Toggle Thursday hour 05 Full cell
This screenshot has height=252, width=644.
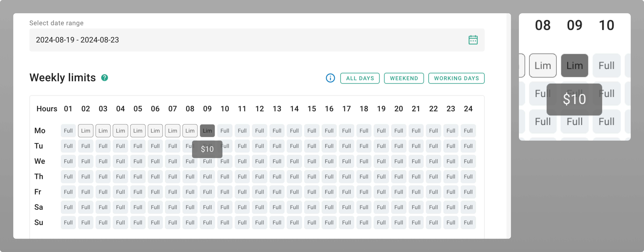(x=138, y=177)
